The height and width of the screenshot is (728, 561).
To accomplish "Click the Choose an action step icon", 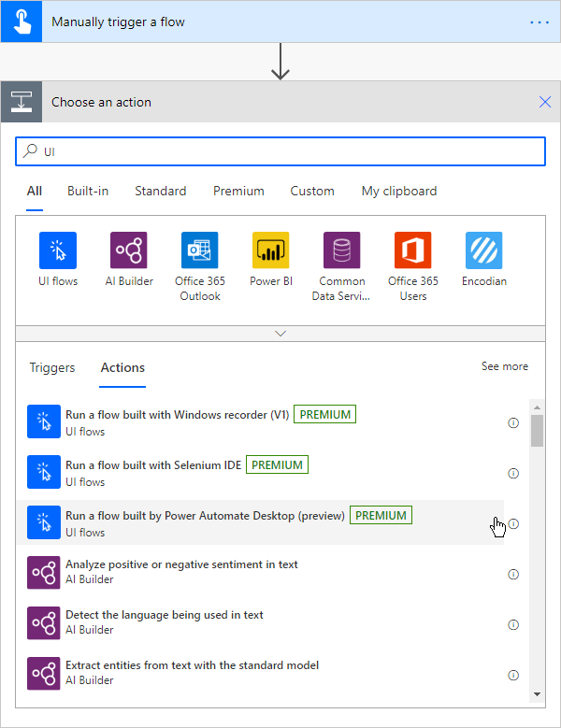I will tap(22, 102).
